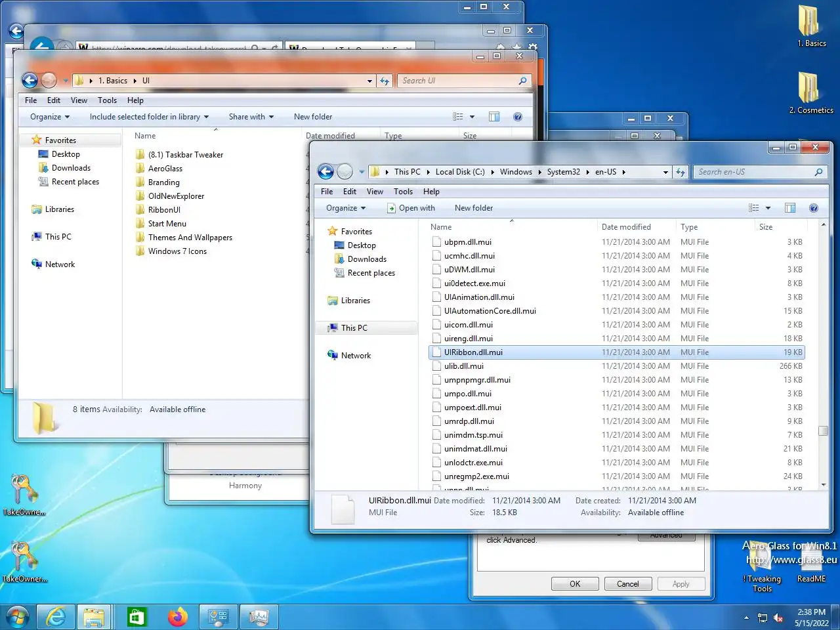Launch Internet Explorer from taskbar
This screenshot has height=630, width=840.
tap(56, 617)
